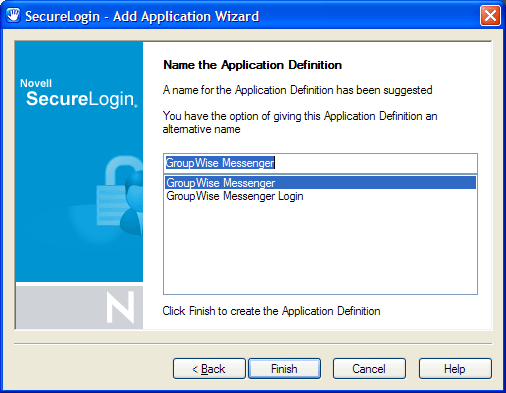
Task: Click Finish to create the definition
Action: tap(284, 369)
